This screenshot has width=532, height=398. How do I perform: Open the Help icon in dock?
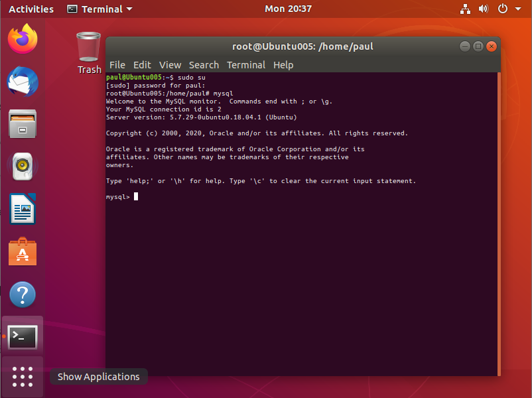[23, 294]
